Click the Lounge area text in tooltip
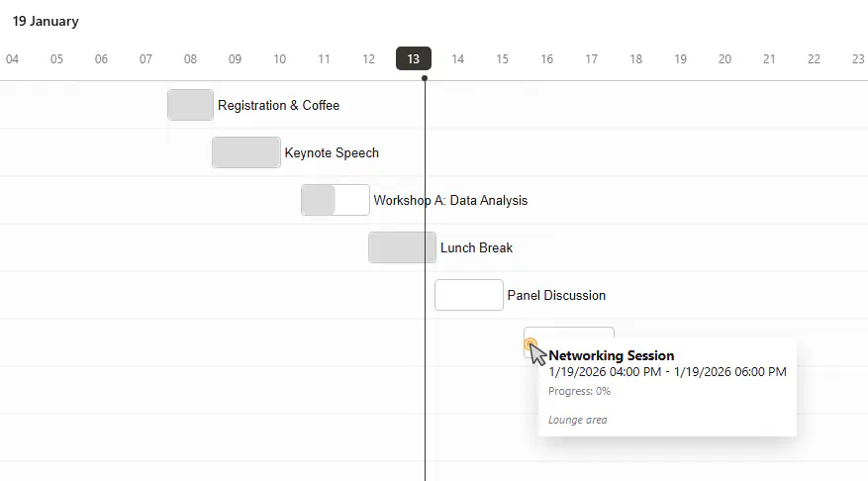The image size is (868, 481). pyautogui.click(x=578, y=420)
